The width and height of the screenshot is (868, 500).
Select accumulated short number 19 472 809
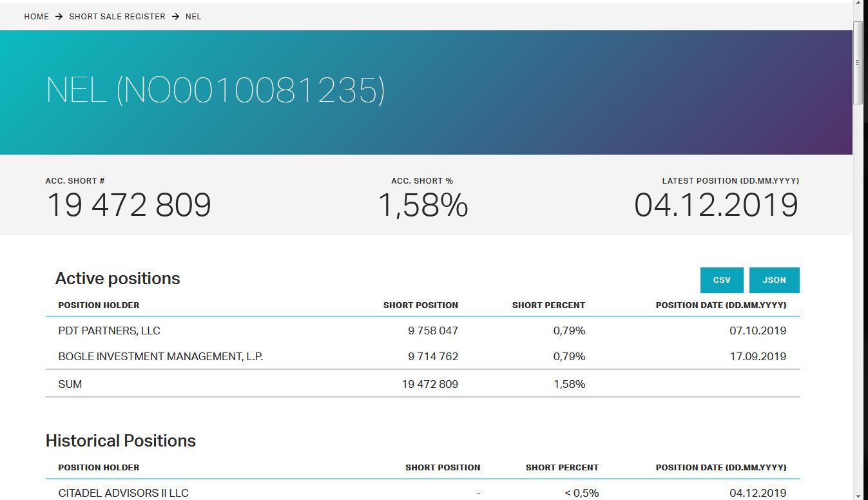pyautogui.click(x=129, y=205)
